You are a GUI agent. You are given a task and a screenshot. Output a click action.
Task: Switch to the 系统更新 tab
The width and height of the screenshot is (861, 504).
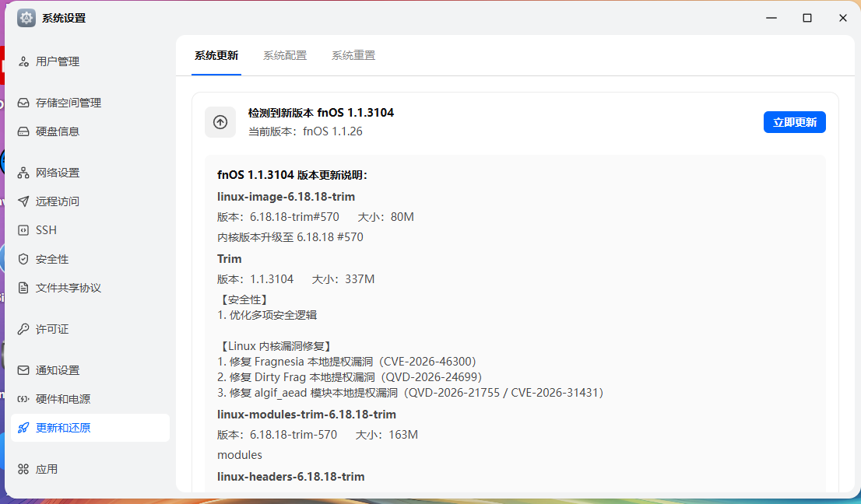pos(216,55)
